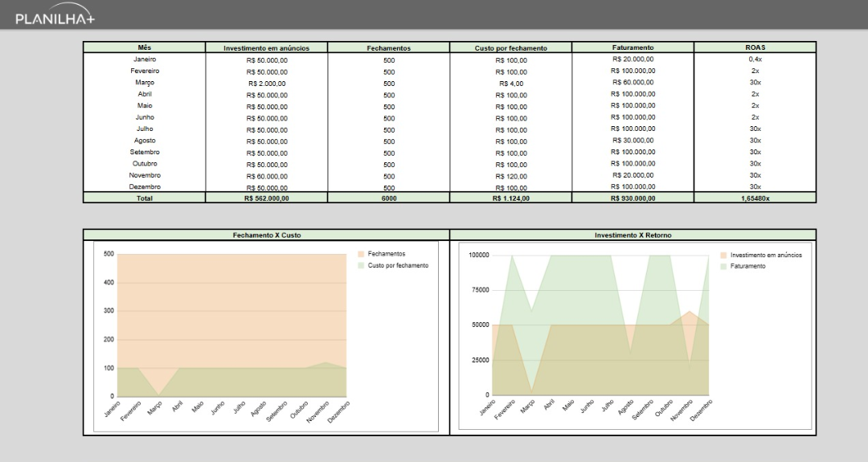
Task: Select the Mês column header
Action: click(x=144, y=47)
